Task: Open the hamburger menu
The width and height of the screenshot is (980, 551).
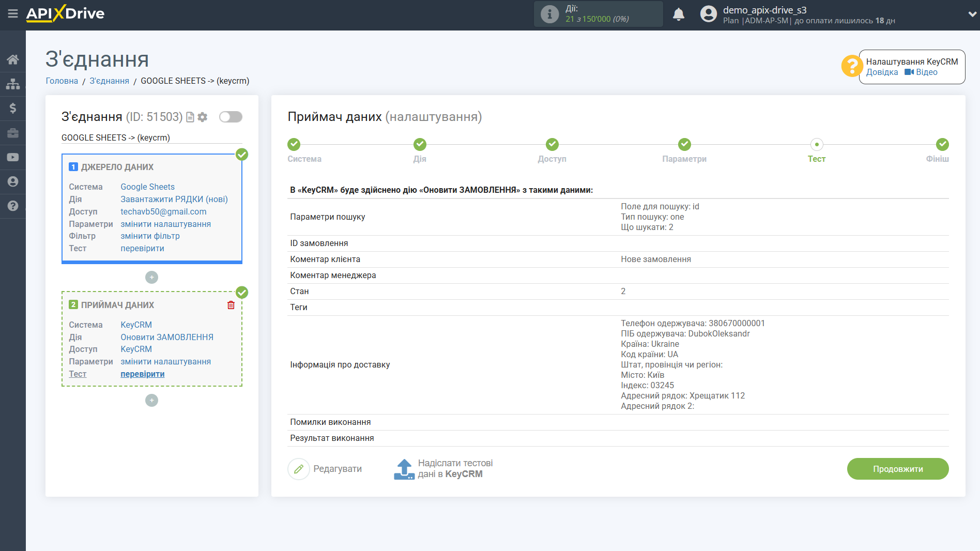Action: tap(13, 14)
